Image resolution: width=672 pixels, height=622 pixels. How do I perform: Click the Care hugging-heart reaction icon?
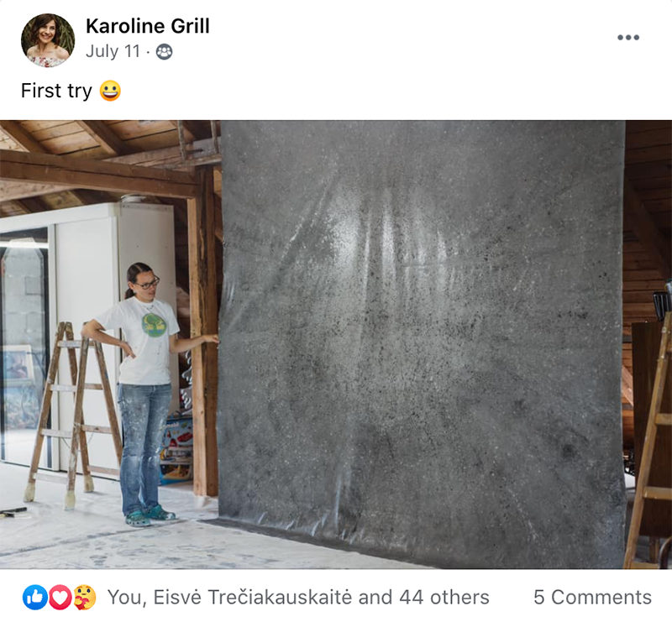pyautogui.click(x=85, y=597)
